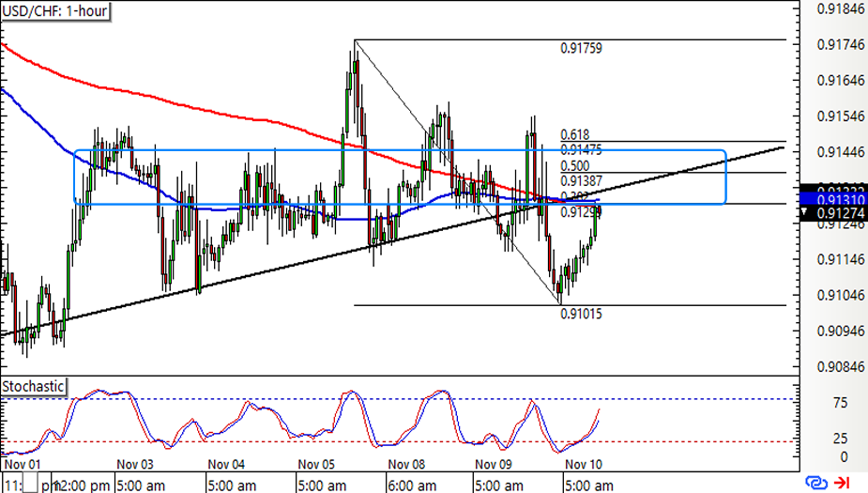Click the red scroll-to-latest-bar arrow icon
Viewport: 868px width, 493px height.
(843, 482)
